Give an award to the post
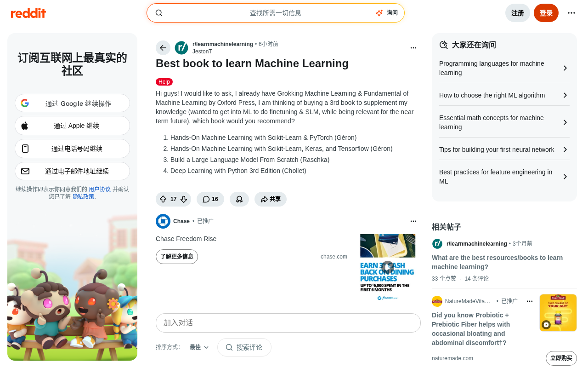This screenshot has height=368, width=588. [x=239, y=199]
